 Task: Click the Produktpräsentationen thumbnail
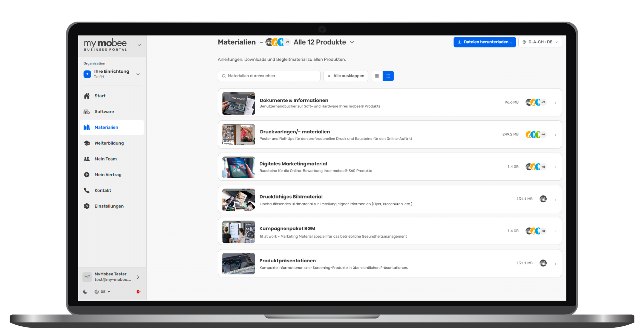pyautogui.click(x=238, y=264)
